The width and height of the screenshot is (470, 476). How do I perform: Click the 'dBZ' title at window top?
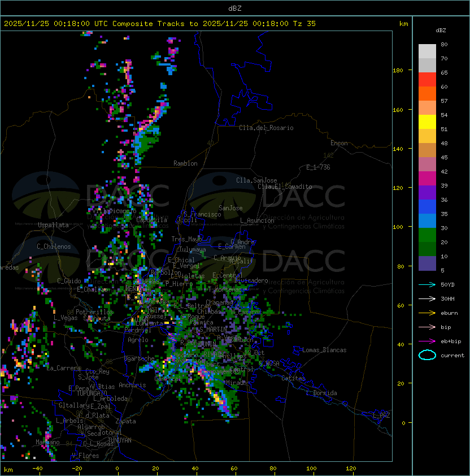click(235, 8)
